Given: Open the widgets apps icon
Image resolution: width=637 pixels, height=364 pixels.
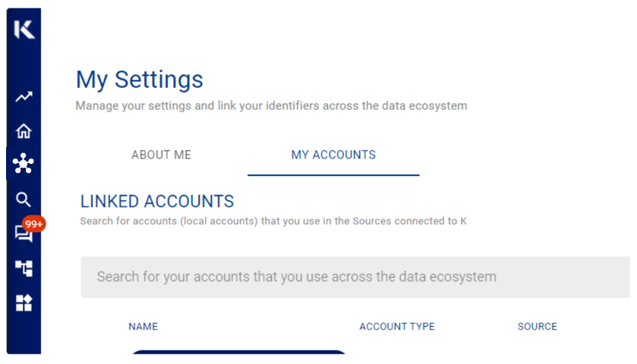Looking at the screenshot, I should click(24, 303).
